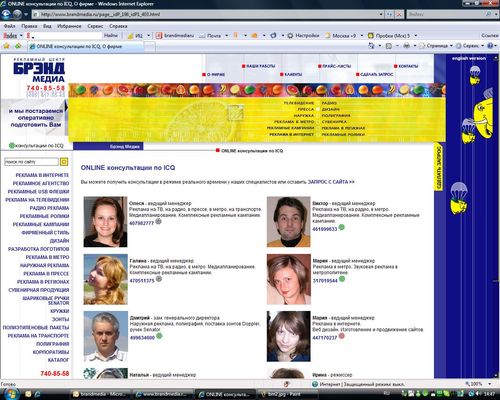Image resolution: width=500 pixels, height=400 pixels.
Task: Click the Найти search button
Action: (111, 35)
